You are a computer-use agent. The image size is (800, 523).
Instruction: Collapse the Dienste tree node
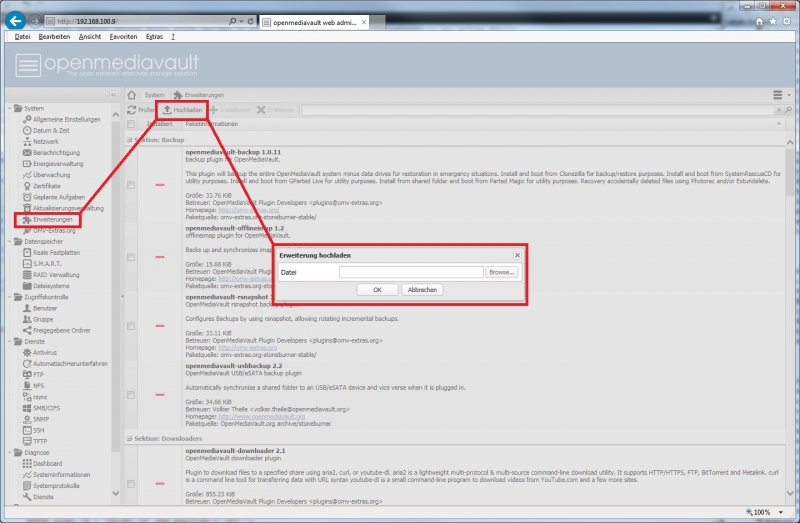coord(10,341)
